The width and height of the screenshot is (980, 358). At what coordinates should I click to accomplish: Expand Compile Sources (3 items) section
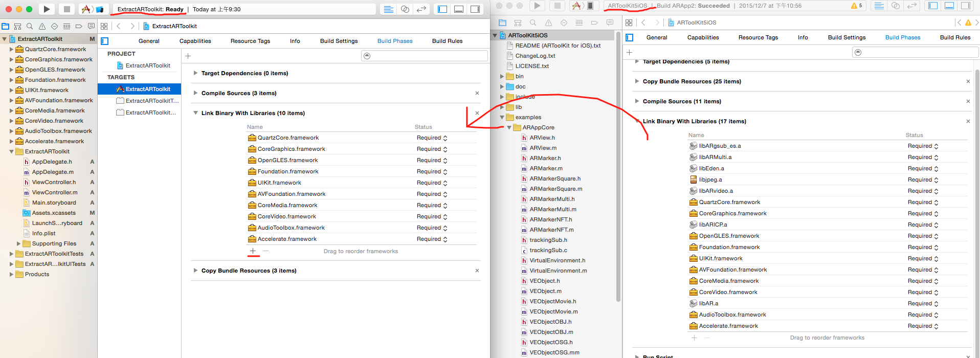coord(195,93)
